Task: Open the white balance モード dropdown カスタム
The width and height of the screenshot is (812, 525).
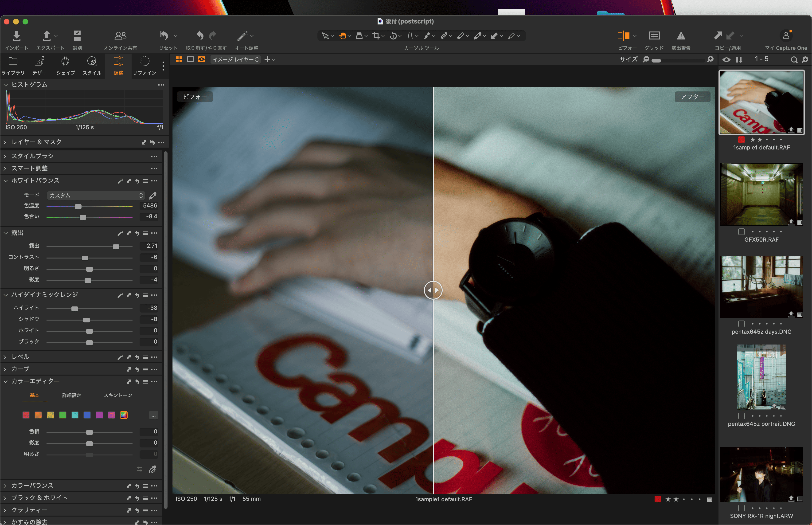Action: [96, 195]
